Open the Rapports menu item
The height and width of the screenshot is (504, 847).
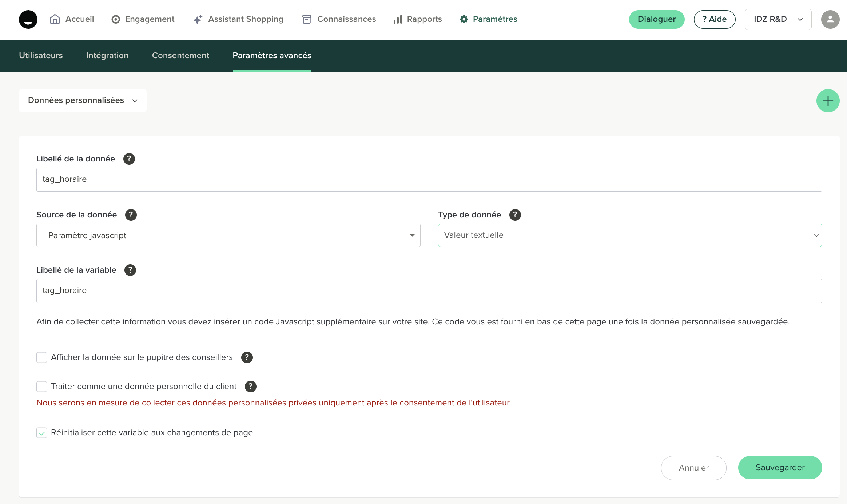click(418, 19)
